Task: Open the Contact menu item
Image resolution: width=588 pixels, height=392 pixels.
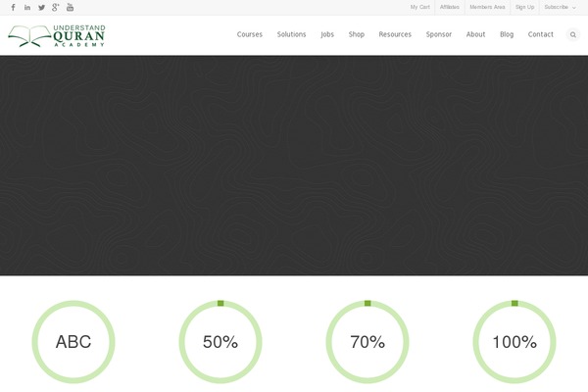Action: [x=541, y=34]
